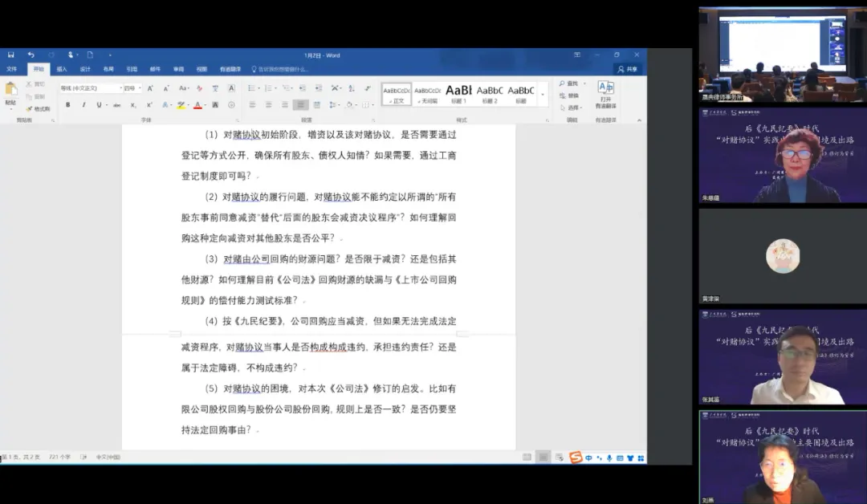Click the Sogou input method S icon
867x504 pixels.
576,457
